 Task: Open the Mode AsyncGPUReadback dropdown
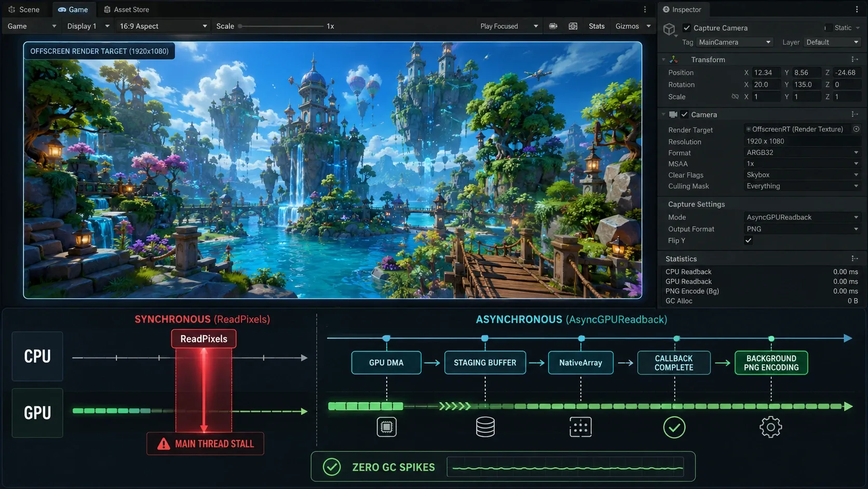click(802, 217)
